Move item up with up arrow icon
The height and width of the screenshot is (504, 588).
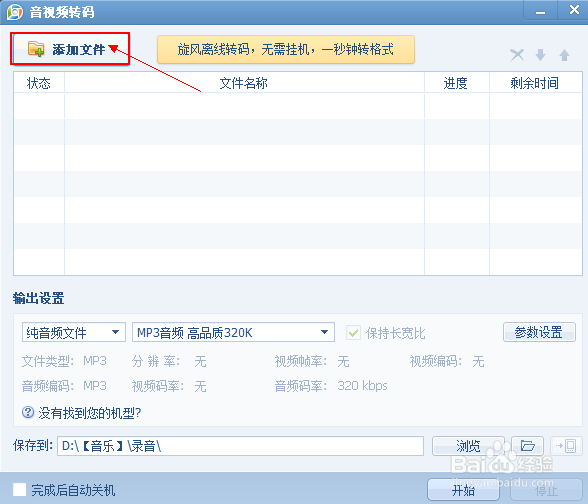pos(564,55)
